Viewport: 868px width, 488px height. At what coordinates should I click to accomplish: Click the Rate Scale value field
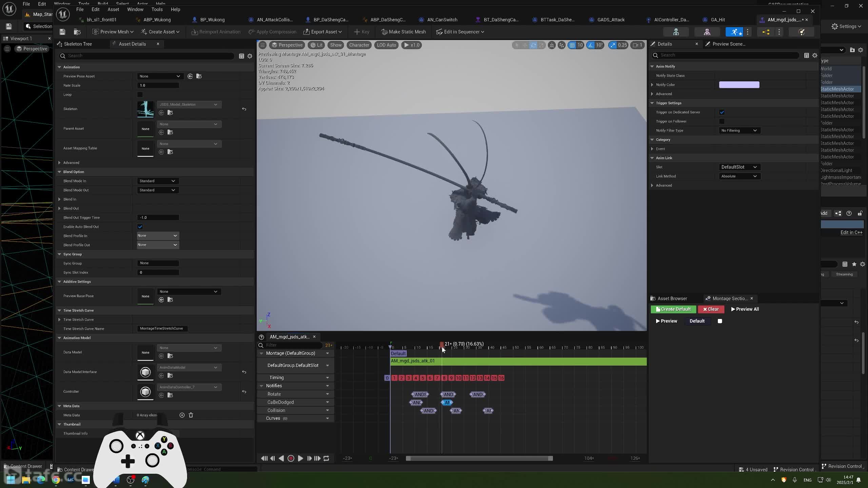158,85
